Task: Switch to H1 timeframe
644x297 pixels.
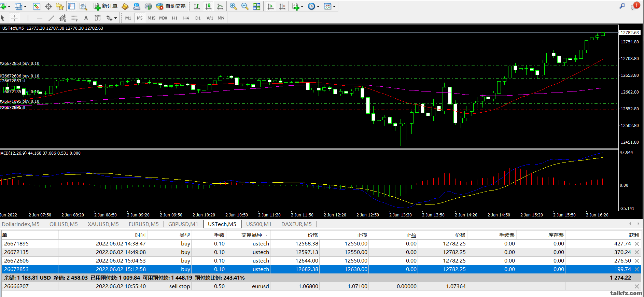Action: (x=174, y=18)
